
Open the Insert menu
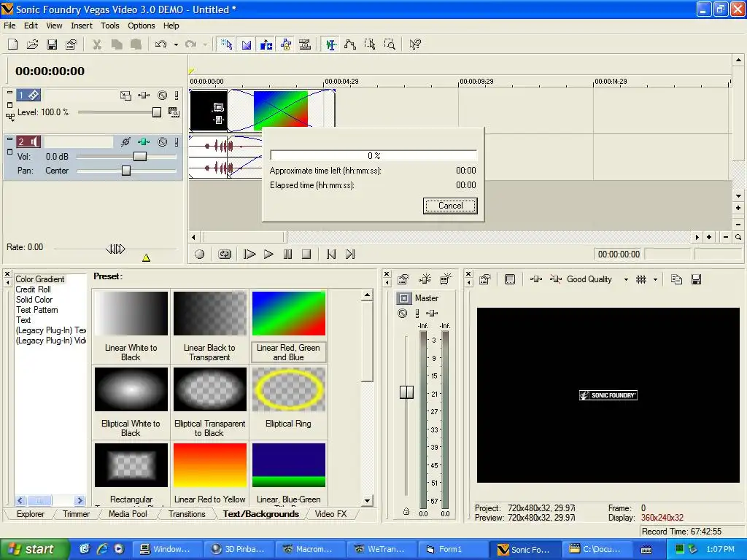pyautogui.click(x=82, y=26)
